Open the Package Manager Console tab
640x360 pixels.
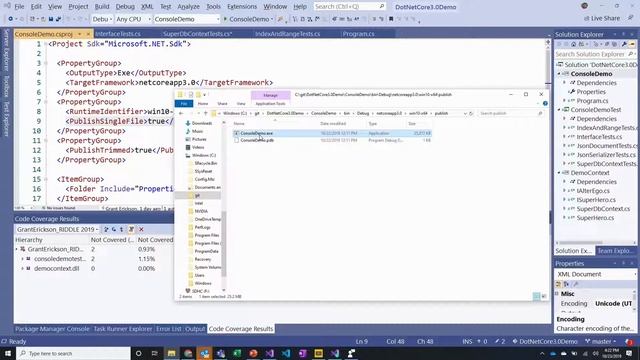click(52, 329)
